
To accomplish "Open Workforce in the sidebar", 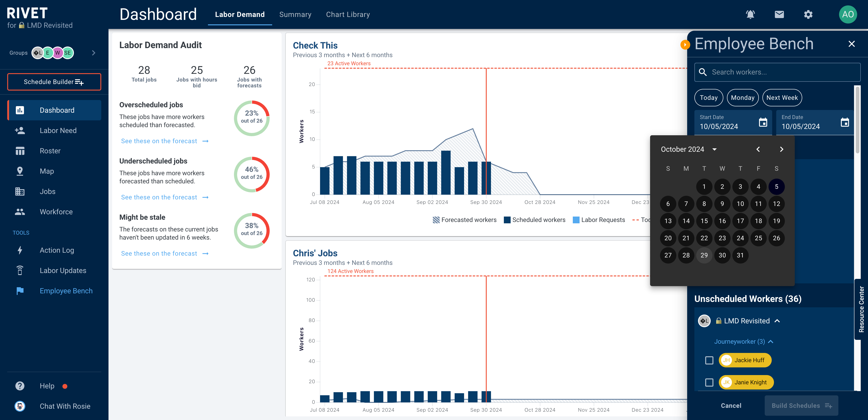I will pos(54,212).
